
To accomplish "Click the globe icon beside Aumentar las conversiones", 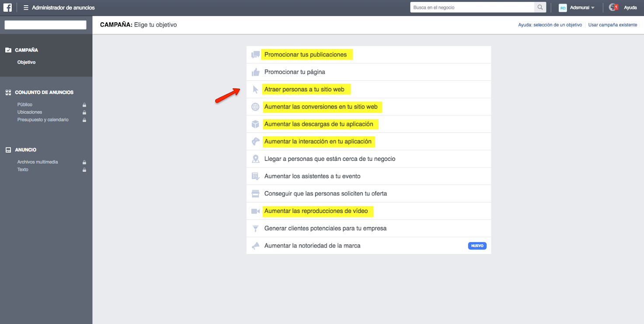I will 255,106.
